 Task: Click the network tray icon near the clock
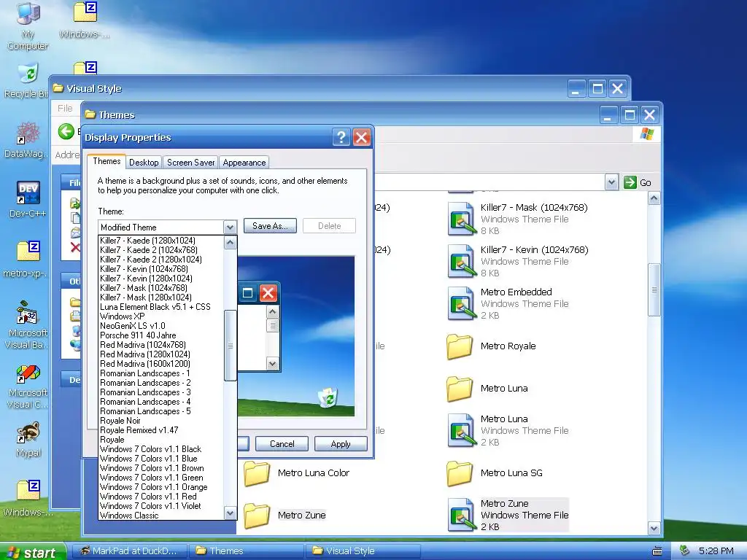point(684,551)
